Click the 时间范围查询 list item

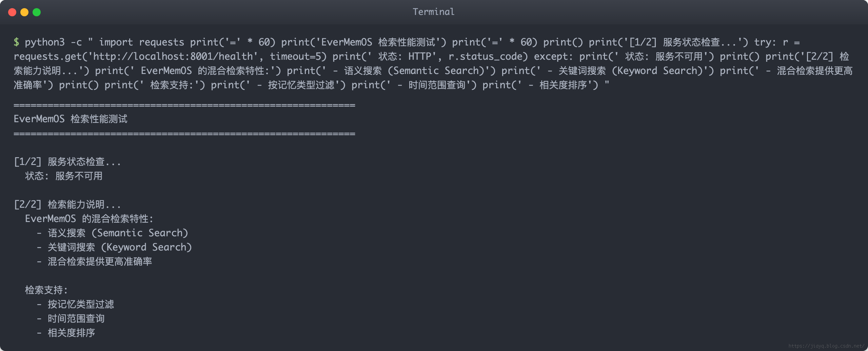pos(71,318)
